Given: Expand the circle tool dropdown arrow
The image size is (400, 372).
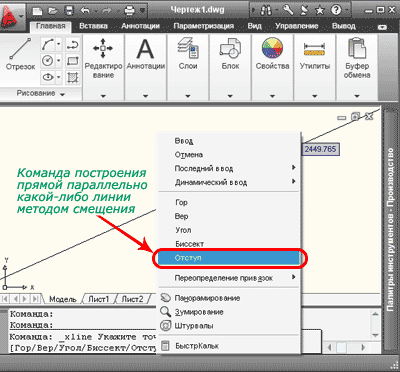Looking at the screenshot, I should tap(58, 61).
